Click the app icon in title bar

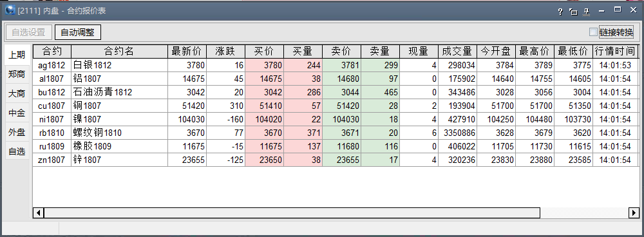[10, 10]
